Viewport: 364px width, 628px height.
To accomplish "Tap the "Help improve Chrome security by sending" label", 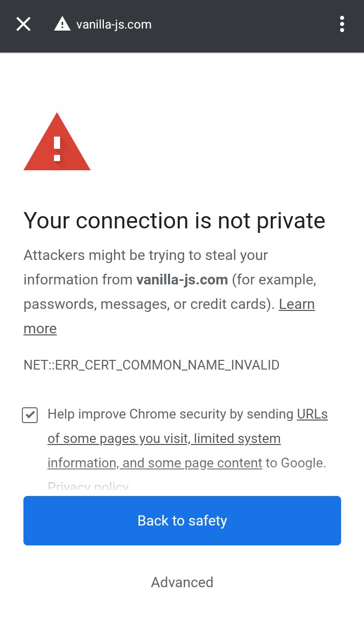I will tap(171, 414).
